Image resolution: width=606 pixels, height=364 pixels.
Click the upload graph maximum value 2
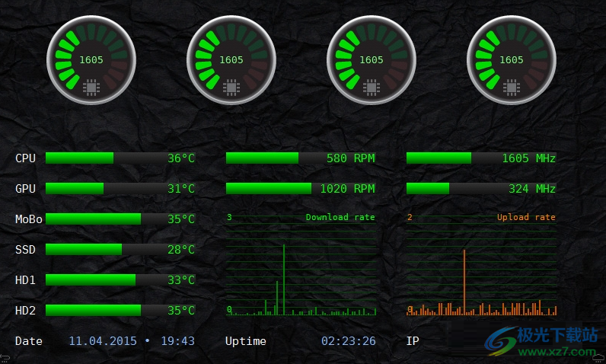tap(410, 217)
